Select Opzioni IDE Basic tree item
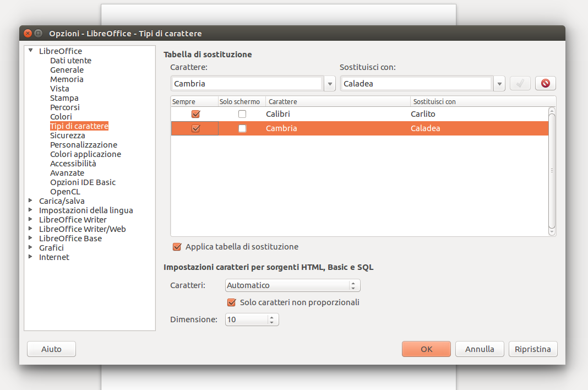Screen dimensions: 588x390 click(x=83, y=182)
